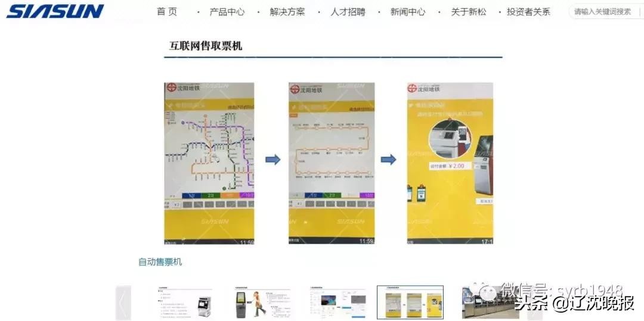Select the fifth thumbnail showing ticket gates
Screen dimensions: 644x321
(x=482, y=303)
